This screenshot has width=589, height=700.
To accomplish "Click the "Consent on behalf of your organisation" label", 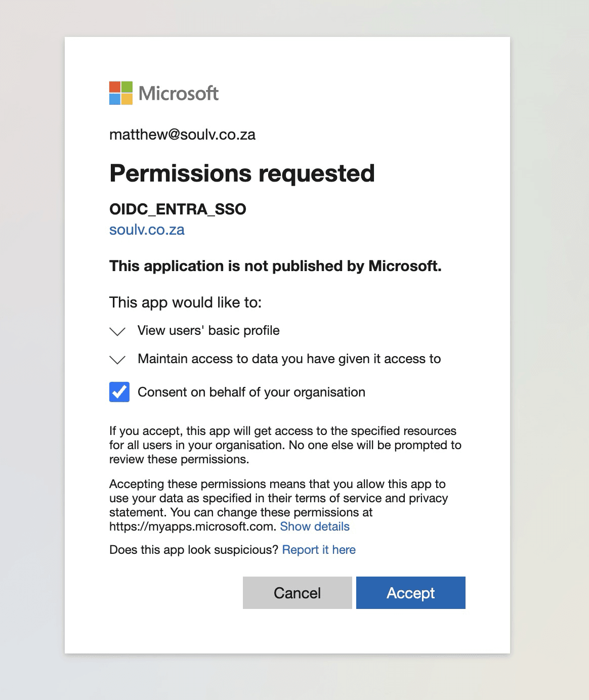I will coord(251,392).
